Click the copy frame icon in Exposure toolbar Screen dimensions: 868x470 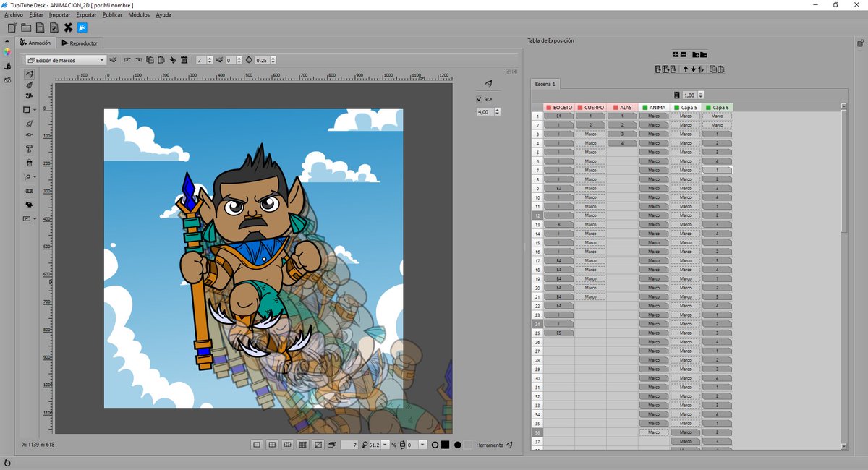pyautogui.click(x=712, y=69)
